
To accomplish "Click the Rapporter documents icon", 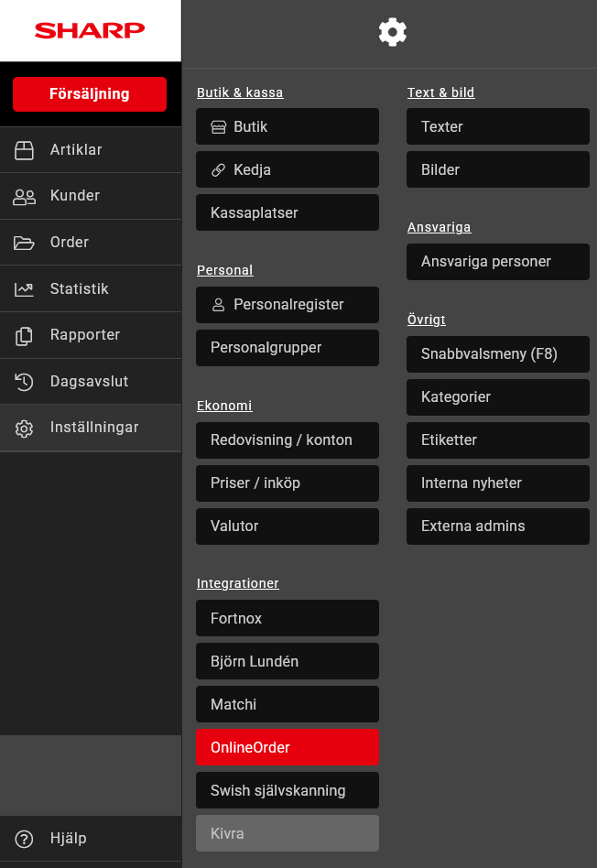I will pos(24,335).
